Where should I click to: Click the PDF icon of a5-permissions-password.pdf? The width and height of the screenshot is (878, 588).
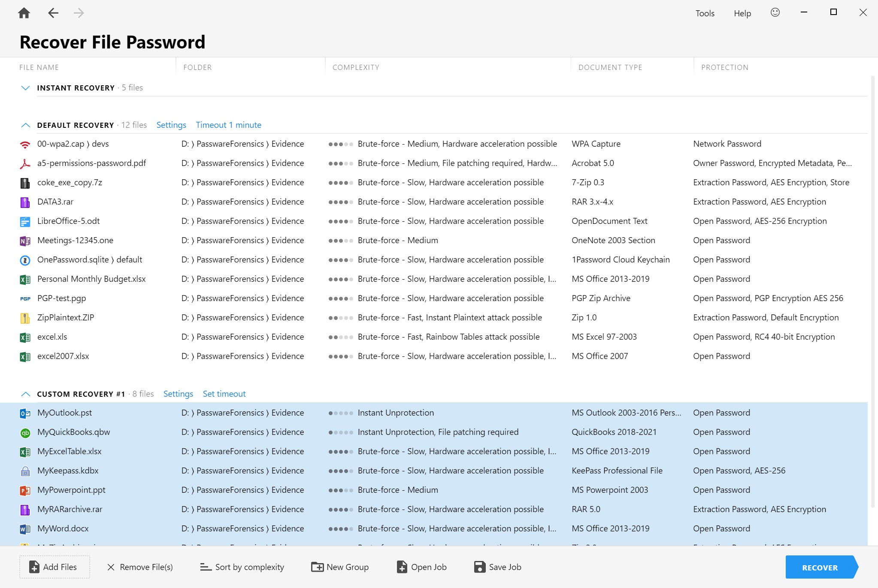[25, 164]
